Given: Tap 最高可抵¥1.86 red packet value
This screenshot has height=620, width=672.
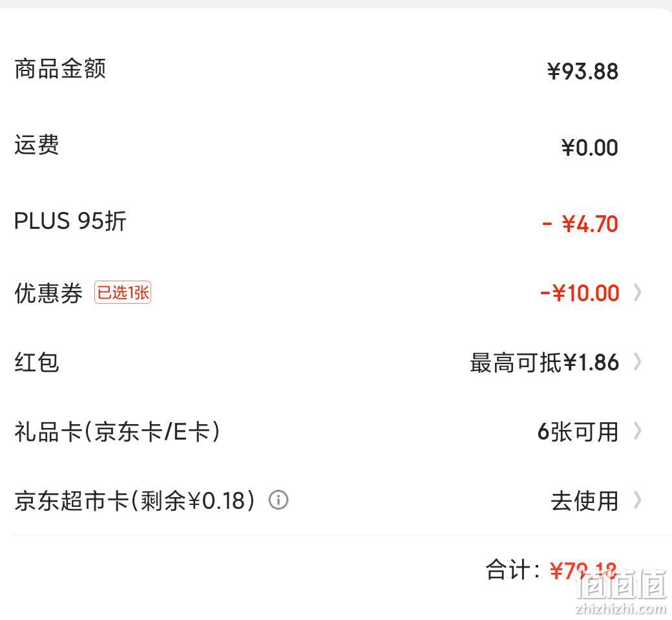Looking at the screenshot, I should click(544, 362).
